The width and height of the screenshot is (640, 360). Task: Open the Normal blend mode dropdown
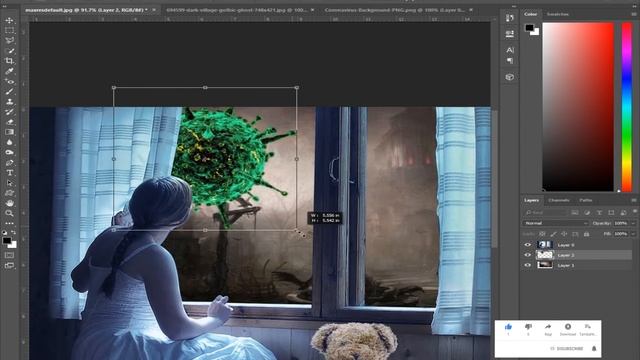[x=556, y=223]
